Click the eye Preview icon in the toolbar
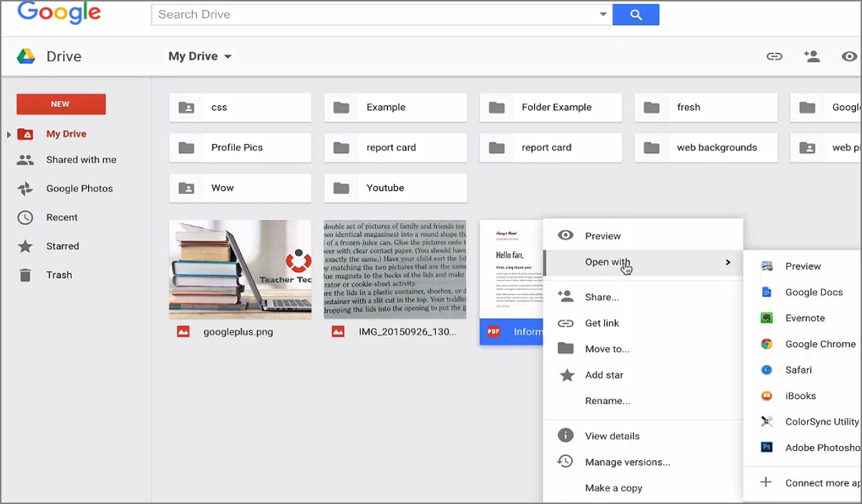Viewport: 862px width, 504px height. tap(848, 56)
